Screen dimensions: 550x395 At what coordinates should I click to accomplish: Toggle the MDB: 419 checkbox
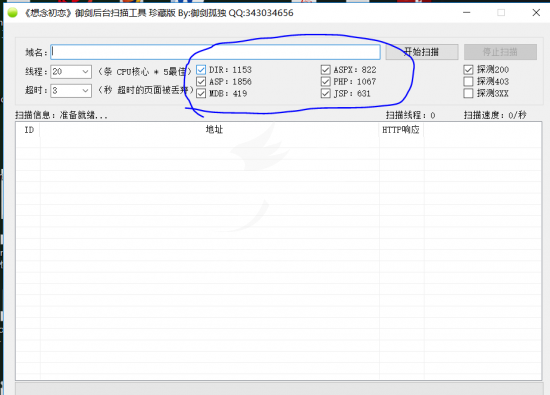pyautogui.click(x=201, y=94)
